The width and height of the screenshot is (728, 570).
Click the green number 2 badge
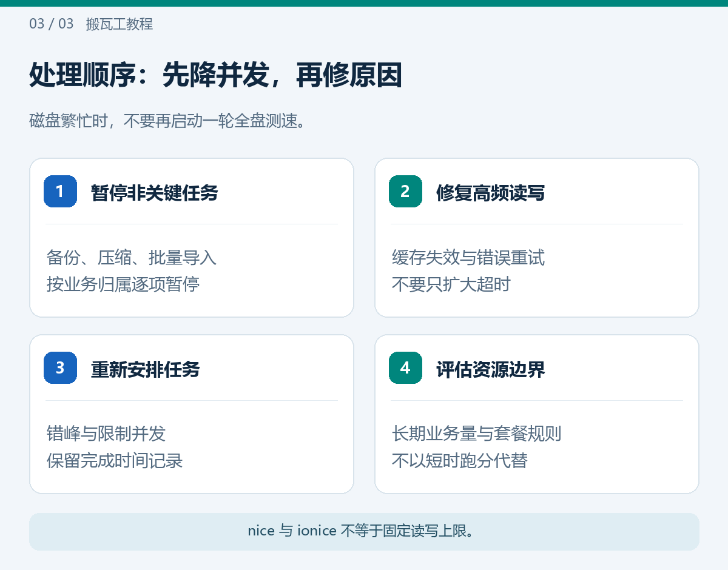[405, 192]
